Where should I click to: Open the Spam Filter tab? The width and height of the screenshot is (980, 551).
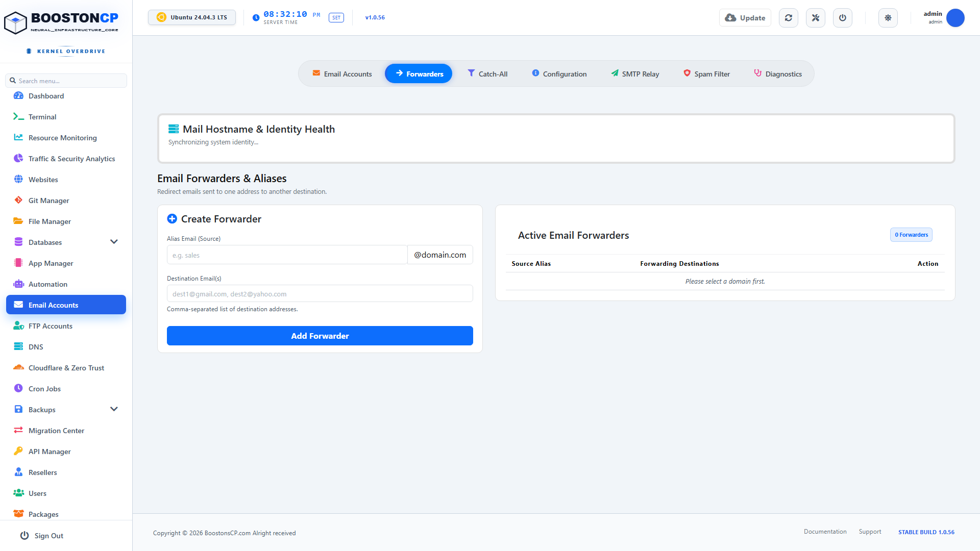pyautogui.click(x=706, y=74)
